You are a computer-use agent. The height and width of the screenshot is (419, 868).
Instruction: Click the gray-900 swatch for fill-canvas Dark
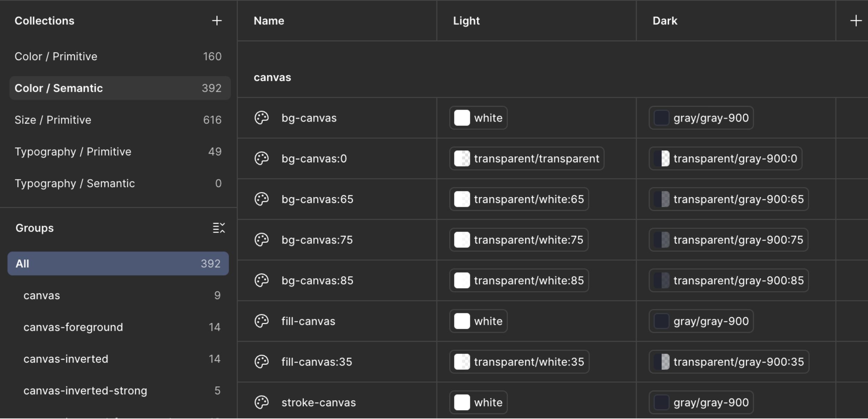[x=661, y=321]
